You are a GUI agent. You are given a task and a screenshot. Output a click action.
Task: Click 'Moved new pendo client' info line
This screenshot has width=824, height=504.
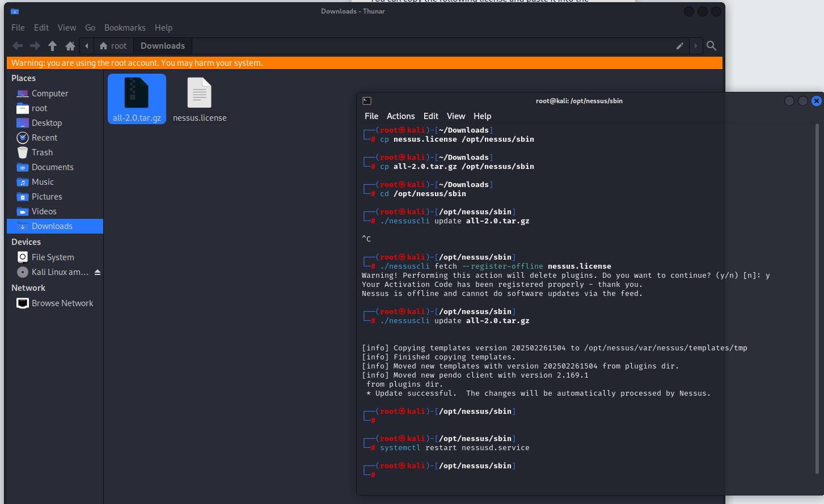[475, 375]
